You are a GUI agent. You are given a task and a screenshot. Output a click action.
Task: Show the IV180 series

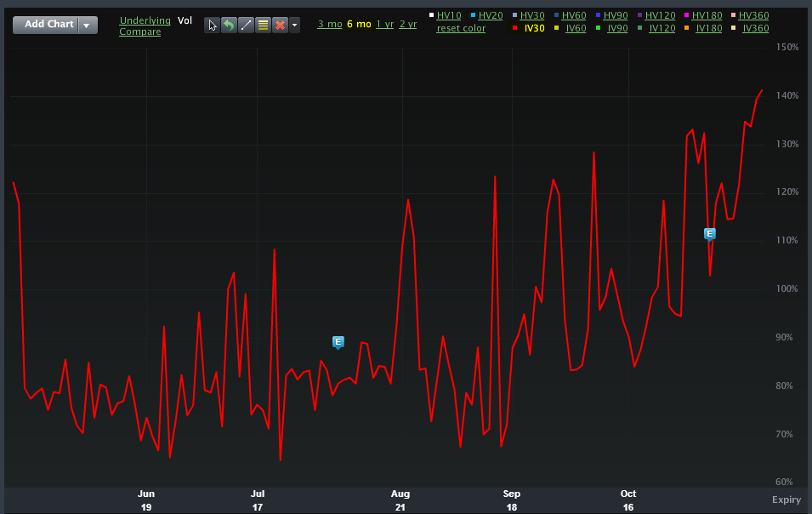pyautogui.click(x=709, y=28)
